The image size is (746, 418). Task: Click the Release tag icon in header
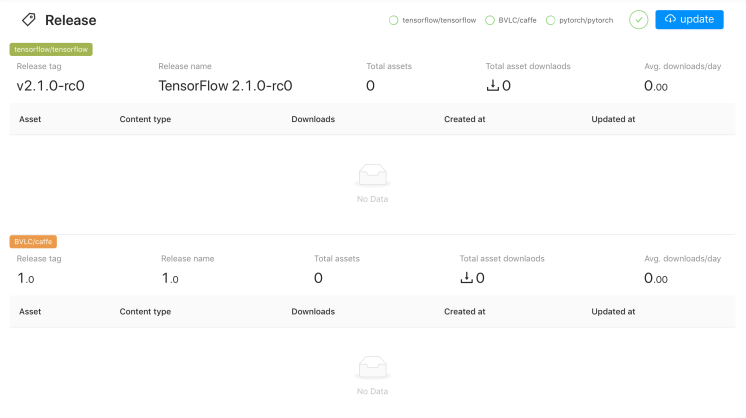coord(29,20)
